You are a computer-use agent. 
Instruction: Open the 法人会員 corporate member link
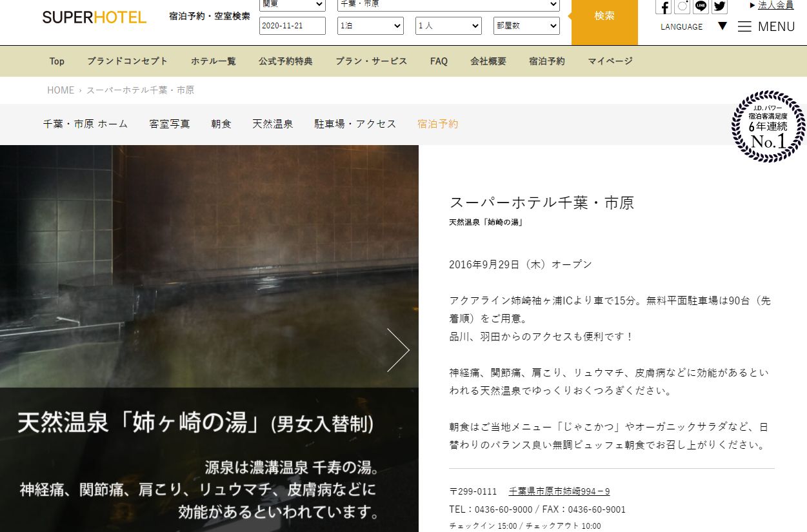click(x=776, y=5)
